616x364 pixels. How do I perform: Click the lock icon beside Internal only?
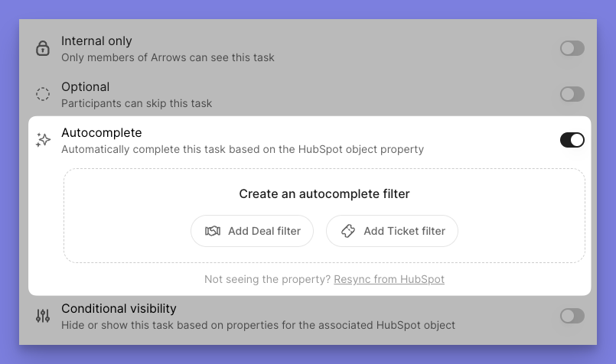point(43,49)
